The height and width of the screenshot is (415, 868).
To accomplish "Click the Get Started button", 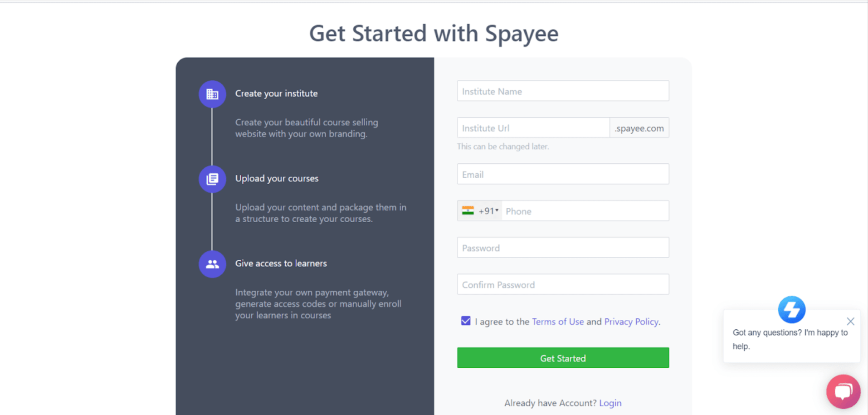I will tap(563, 358).
